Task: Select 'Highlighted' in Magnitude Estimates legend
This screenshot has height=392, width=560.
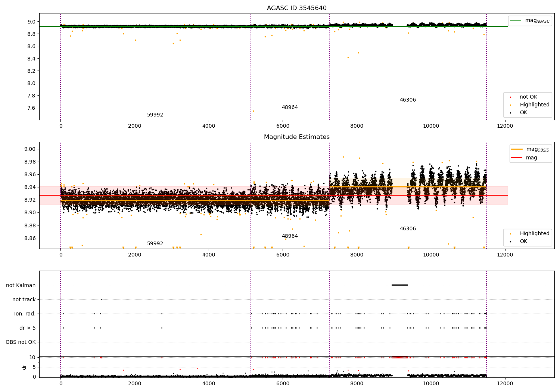Action: click(535, 234)
